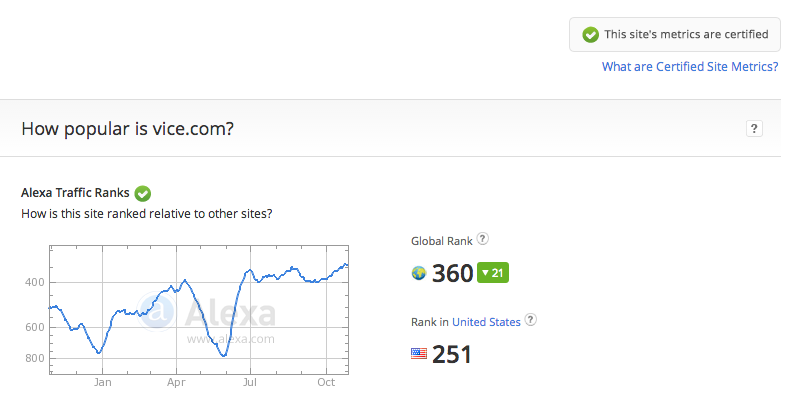Image resolution: width=792 pixels, height=395 pixels.
Task: Click the United States flag icon
Action: [419, 354]
